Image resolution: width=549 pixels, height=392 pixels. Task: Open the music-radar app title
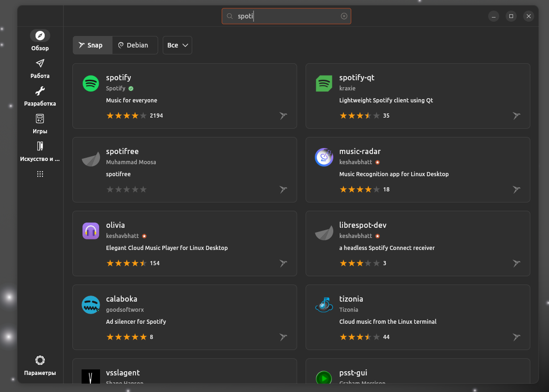(360, 151)
